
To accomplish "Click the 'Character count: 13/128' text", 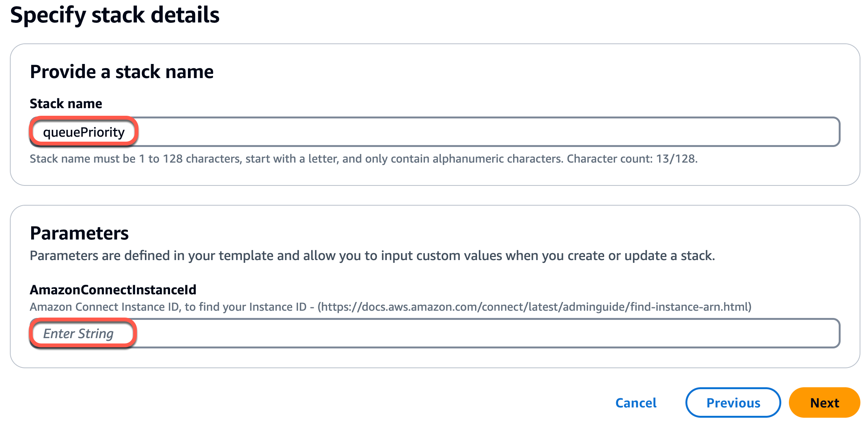I will pyautogui.click(x=632, y=158).
